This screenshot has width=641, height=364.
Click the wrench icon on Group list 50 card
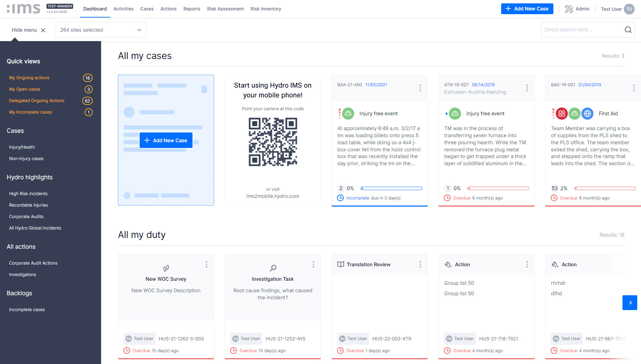click(x=448, y=265)
